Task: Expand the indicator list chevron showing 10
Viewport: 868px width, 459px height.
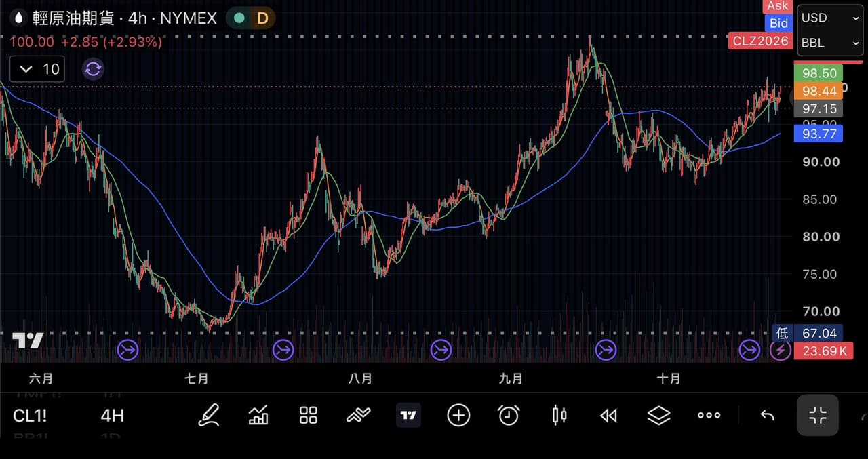Action: tap(37, 68)
